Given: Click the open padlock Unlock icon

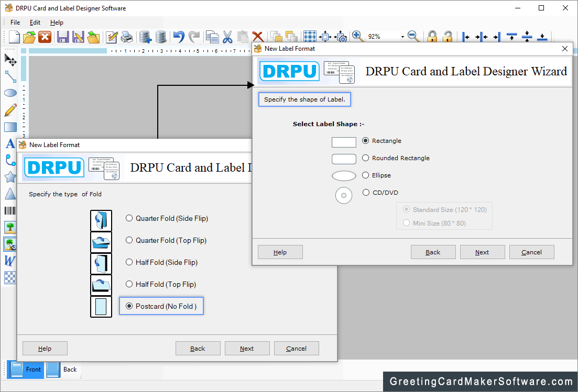Looking at the screenshot, I should click(x=448, y=37).
